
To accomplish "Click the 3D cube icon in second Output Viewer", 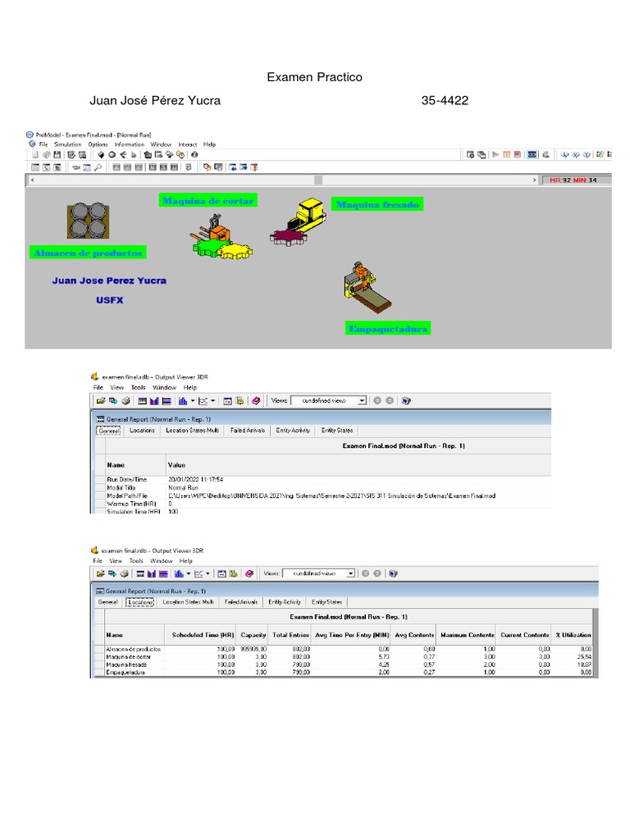I will pyautogui.click(x=393, y=573).
